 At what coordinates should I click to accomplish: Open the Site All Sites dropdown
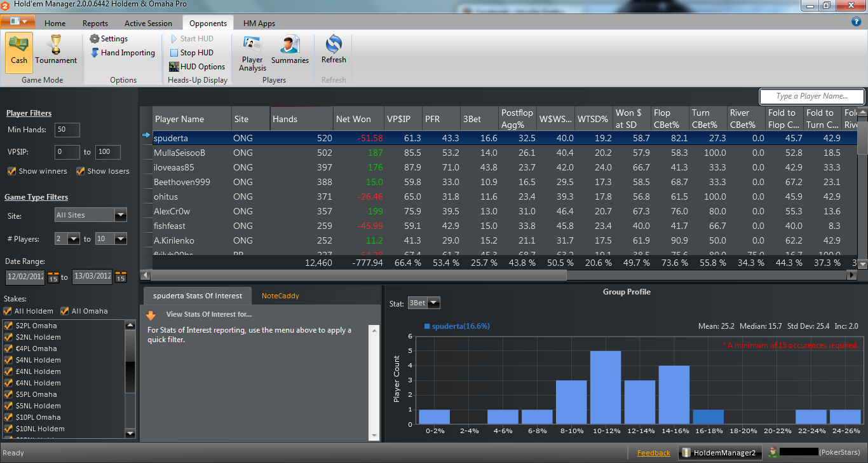[90, 215]
